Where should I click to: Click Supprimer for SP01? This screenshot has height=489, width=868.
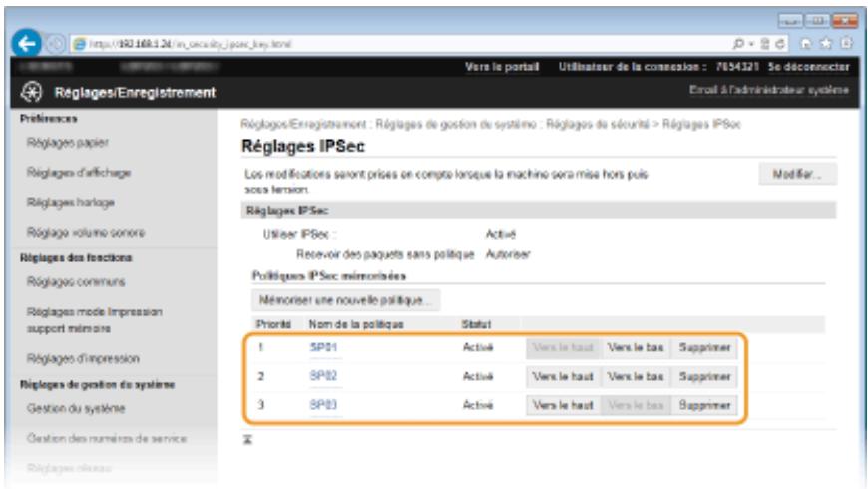pos(704,347)
